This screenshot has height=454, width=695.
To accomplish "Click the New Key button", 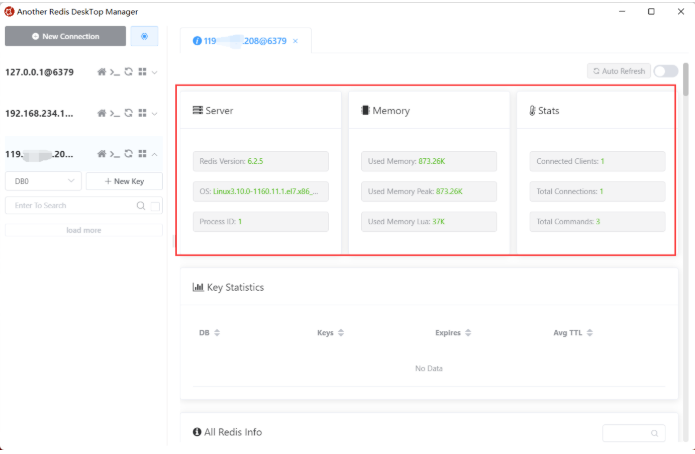I will [x=124, y=181].
